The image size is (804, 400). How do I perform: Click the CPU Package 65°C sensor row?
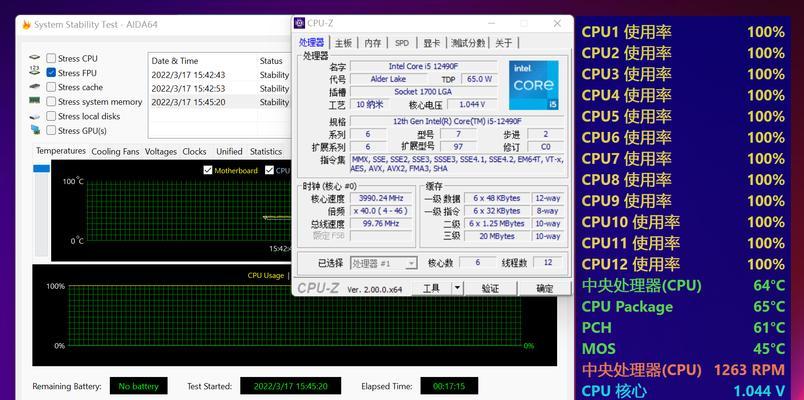[x=683, y=307]
